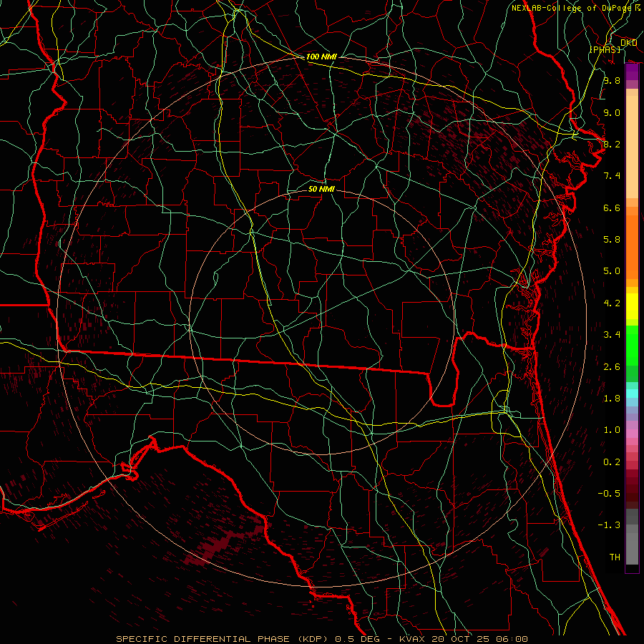Click the 5.8 legend value

pos(612,240)
